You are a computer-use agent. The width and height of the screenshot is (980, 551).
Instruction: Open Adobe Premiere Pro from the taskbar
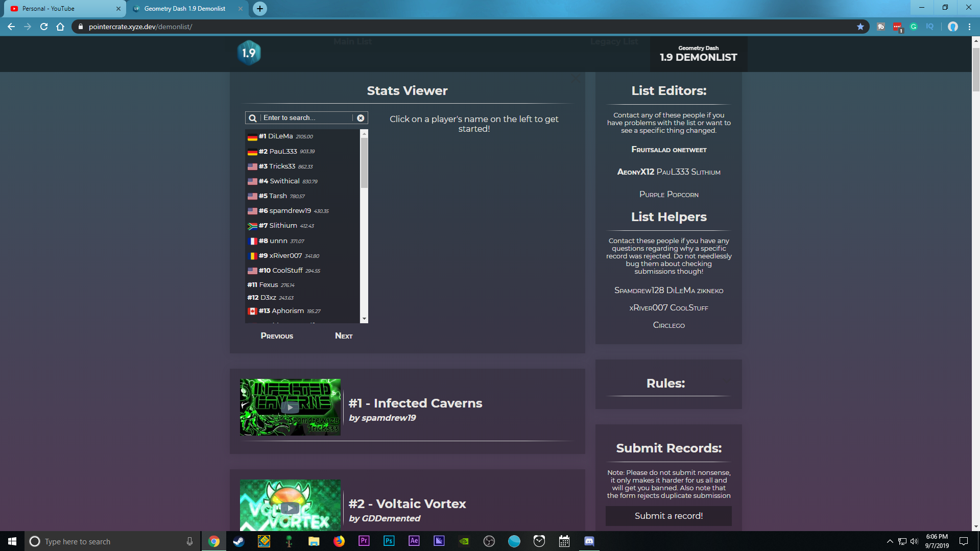(364, 541)
